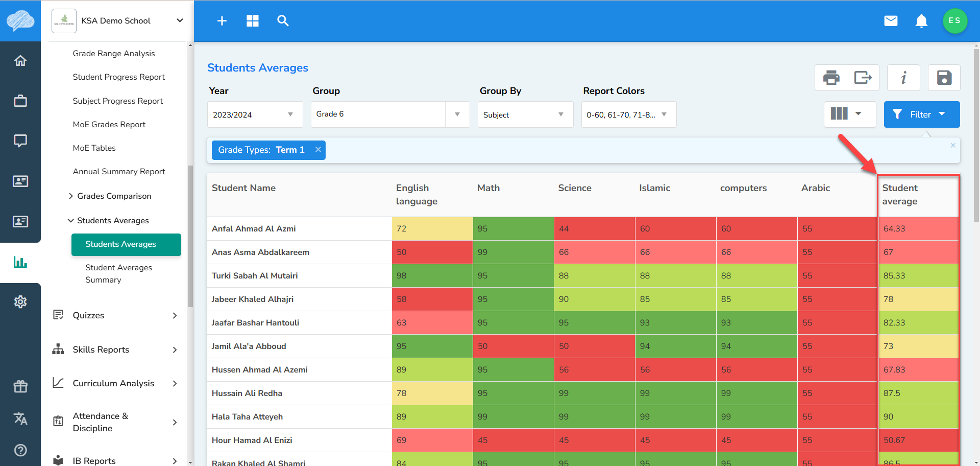The height and width of the screenshot is (466, 980).
Task: Select the bar chart reports icon
Action: 20,262
